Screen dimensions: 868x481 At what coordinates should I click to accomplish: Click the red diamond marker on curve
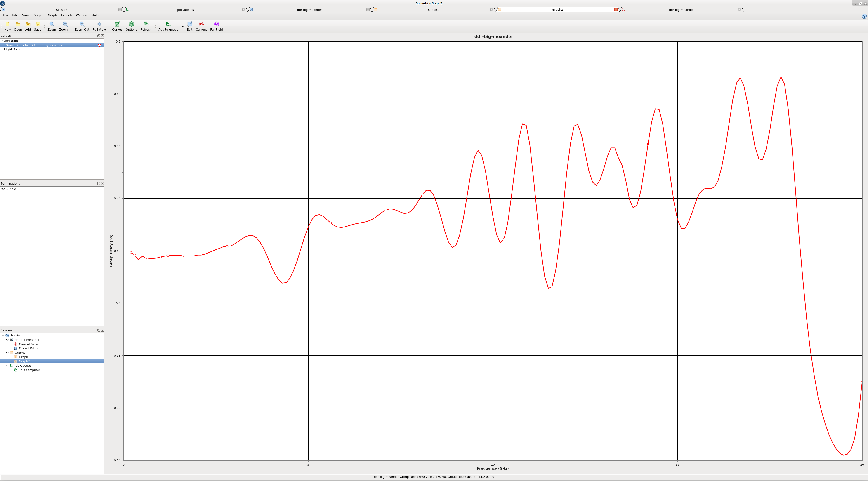point(648,144)
